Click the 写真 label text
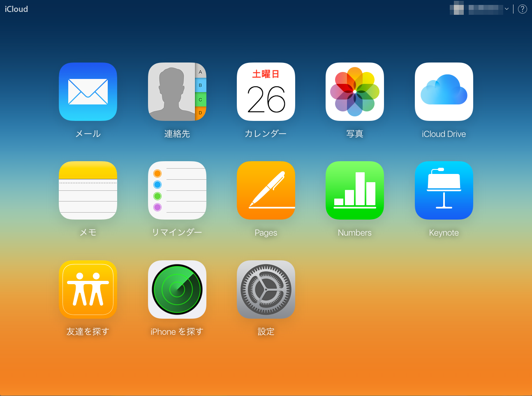Image resolution: width=532 pixels, height=396 pixels. coord(355,134)
